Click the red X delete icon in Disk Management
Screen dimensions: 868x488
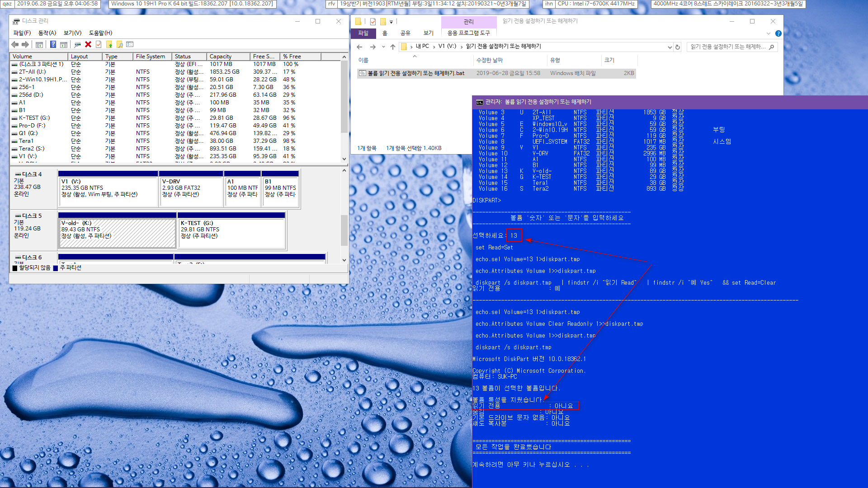point(88,44)
